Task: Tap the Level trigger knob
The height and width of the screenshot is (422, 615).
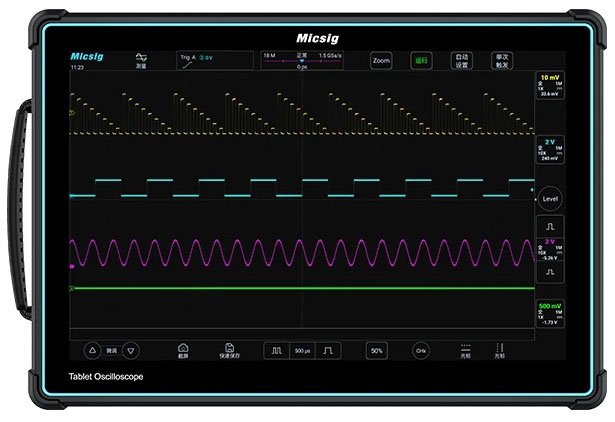Action: point(549,198)
